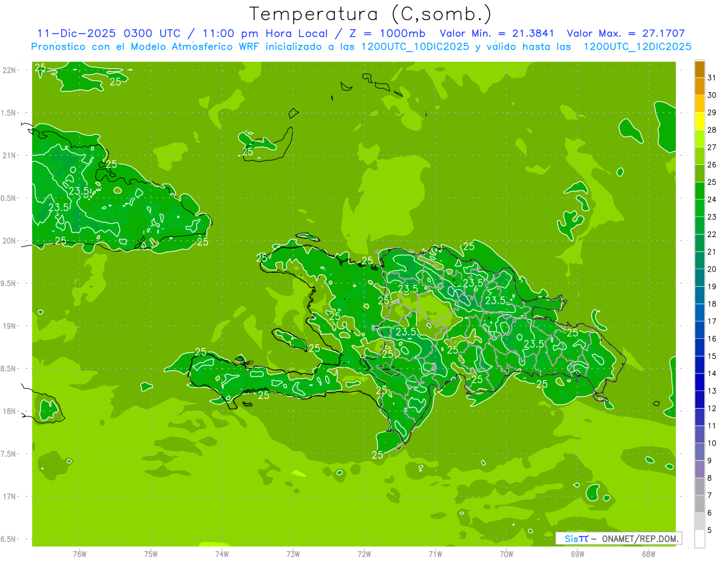This screenshot has width=728, height=562.
Task: Click the 76W longitude axis label
Action: [x=79, y=554]
